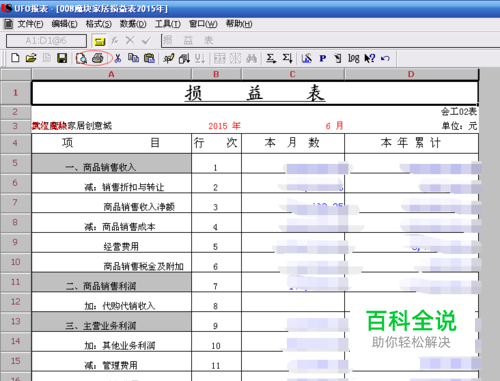Click the cell 2015 年
The height and width of the screenshot is (381, 500).
224,126
